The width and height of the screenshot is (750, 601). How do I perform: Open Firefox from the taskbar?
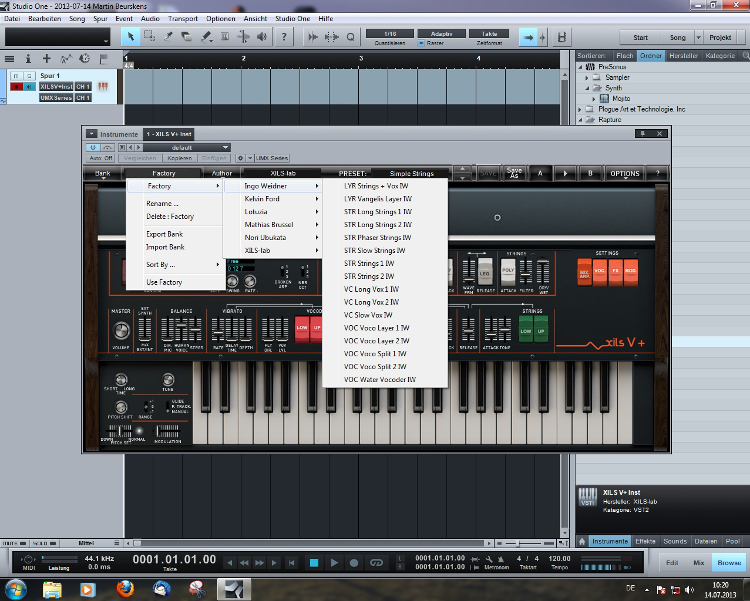pyautogui.click(x=125, y=589)
